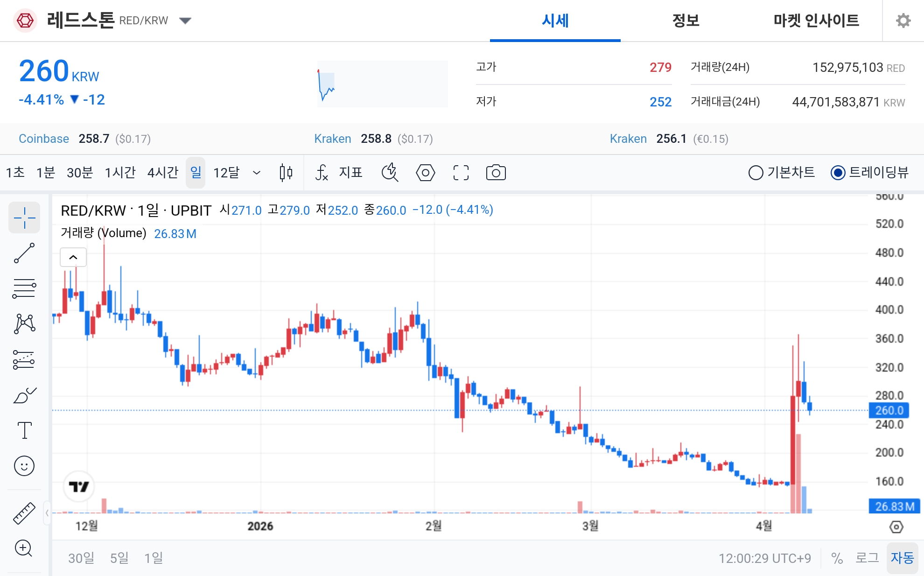Toggle the 로그 scale option
Viewport: 924px width, 576px height.
pyautogui.click(x=867, y=558)
